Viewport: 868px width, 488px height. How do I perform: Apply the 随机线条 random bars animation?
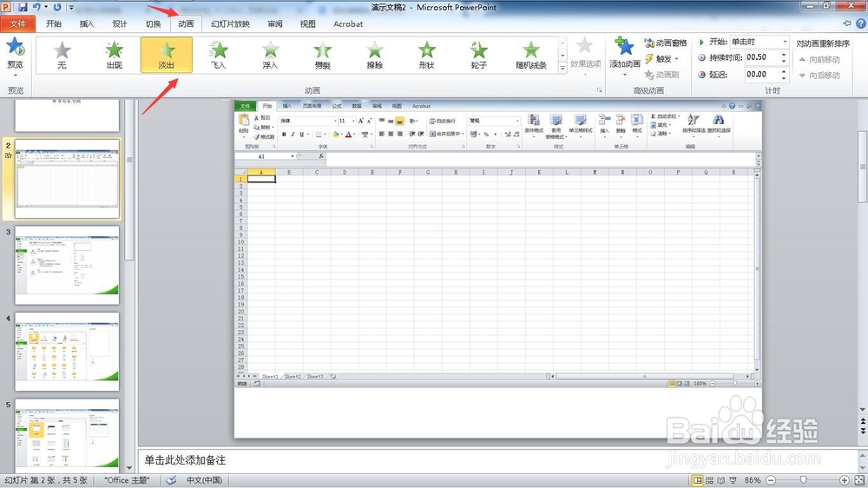[x=531, y=55]
